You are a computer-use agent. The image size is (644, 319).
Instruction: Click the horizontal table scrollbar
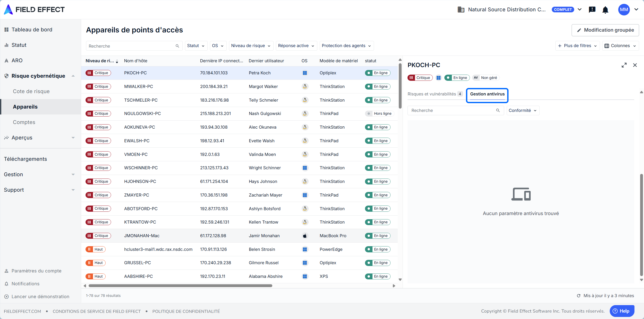click(180, 286)
